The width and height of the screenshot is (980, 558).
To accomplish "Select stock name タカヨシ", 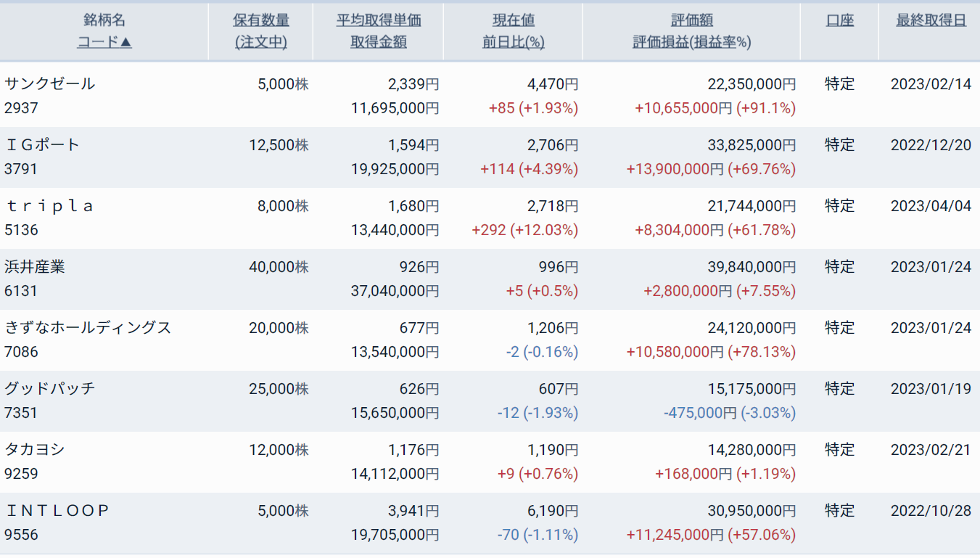I will (x=35, y=449).
